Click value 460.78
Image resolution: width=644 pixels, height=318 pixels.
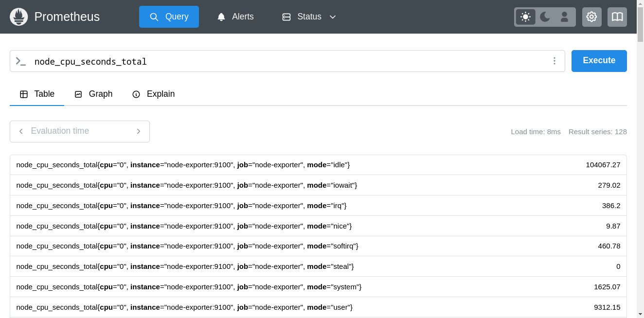point(609,246)
